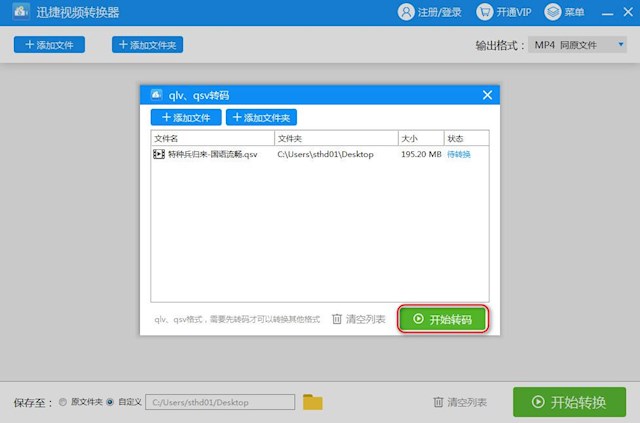
Task: Click the video file icon in the list
Action: (159, 154)
